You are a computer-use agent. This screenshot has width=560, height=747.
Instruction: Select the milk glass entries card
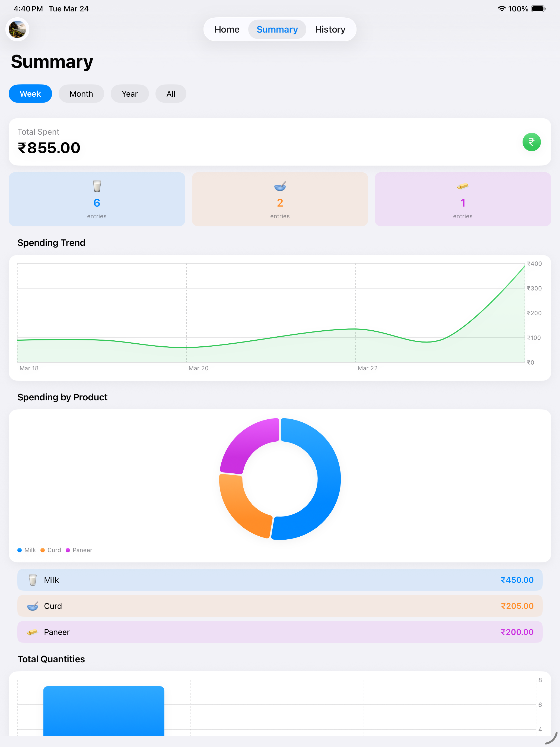[97, 199]
